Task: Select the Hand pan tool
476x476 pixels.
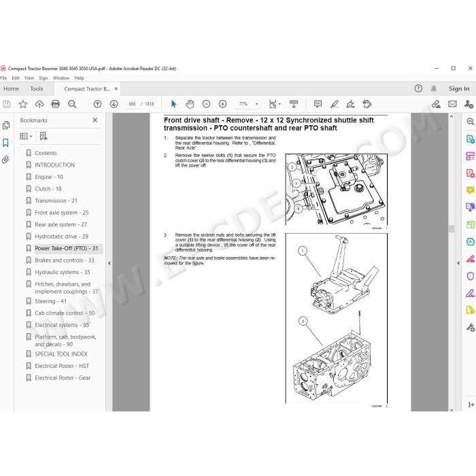Action: click(x=190, y=104)
